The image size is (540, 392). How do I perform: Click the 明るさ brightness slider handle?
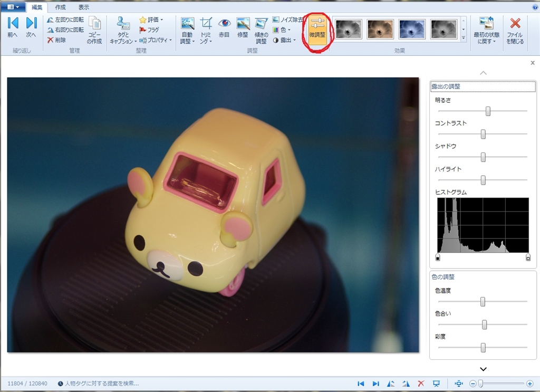click(488, 111)
